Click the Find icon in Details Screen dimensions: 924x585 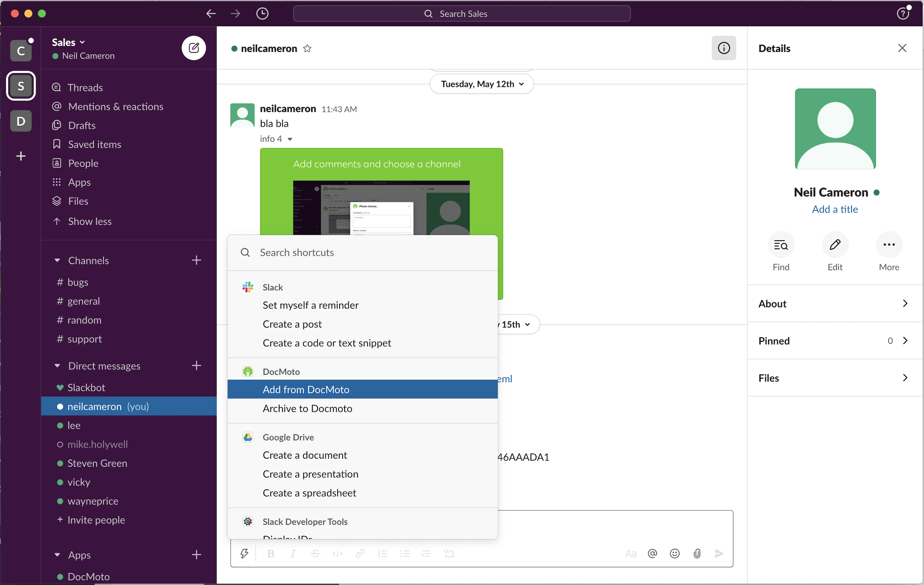click(781, 244)
